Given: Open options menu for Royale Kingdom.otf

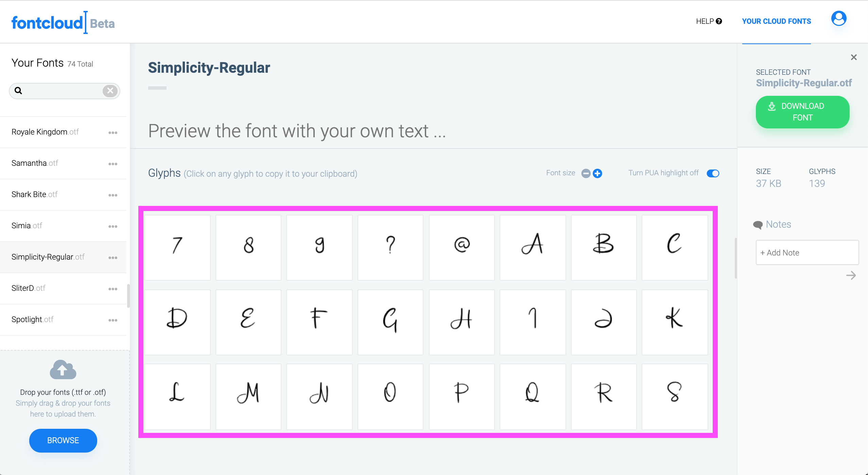Looking at the screenshot, I should 113,133.
